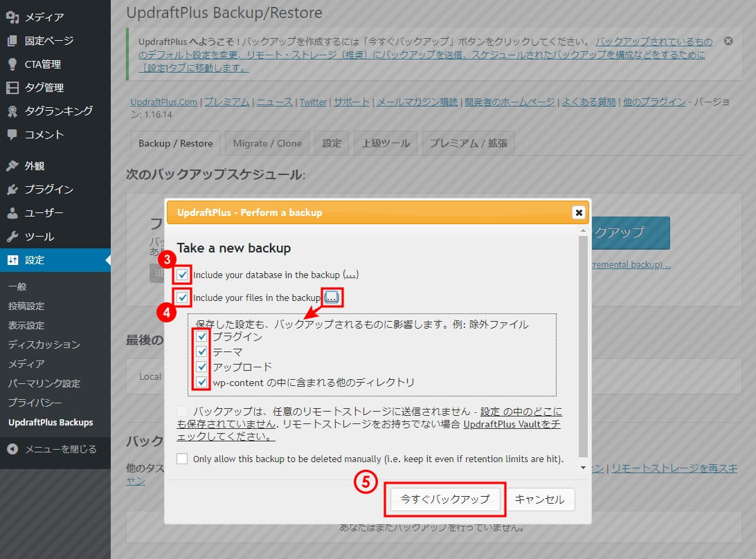Viewport: 756px width, 559px height.
Task: Click the 設定 sliders icon
Action: [12, 260]
